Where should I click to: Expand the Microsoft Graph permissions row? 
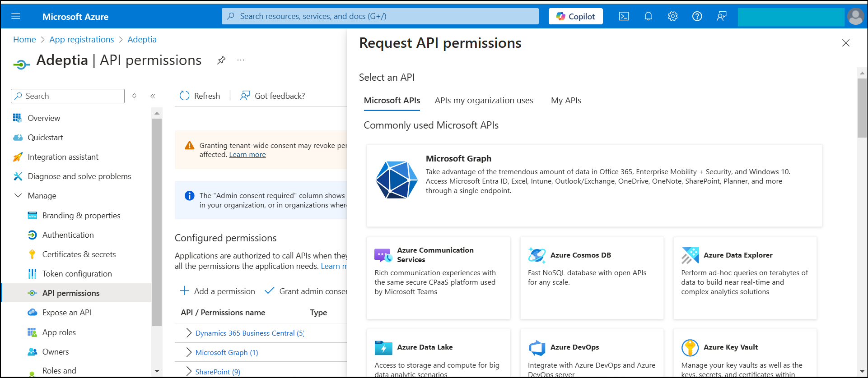(x=189, y=352)
